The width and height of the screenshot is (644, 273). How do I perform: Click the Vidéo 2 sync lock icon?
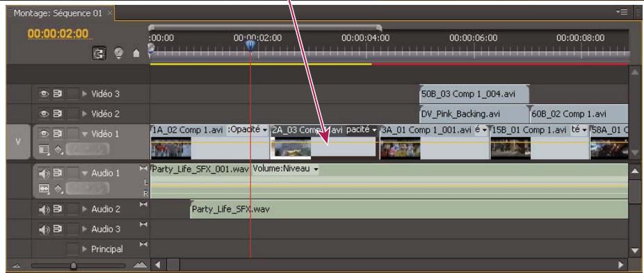click(x=58, y=113)
